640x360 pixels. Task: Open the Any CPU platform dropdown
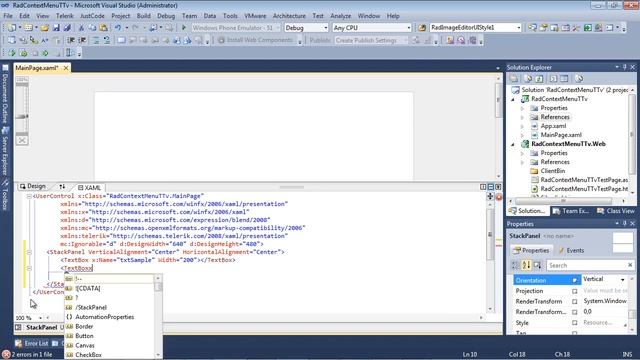pos(409,28)
